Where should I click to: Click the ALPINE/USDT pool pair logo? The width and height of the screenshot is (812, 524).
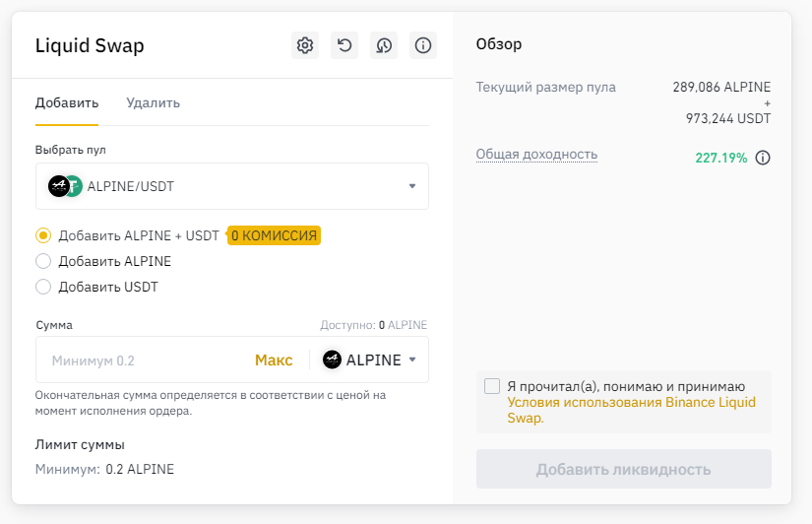(65, 186)
